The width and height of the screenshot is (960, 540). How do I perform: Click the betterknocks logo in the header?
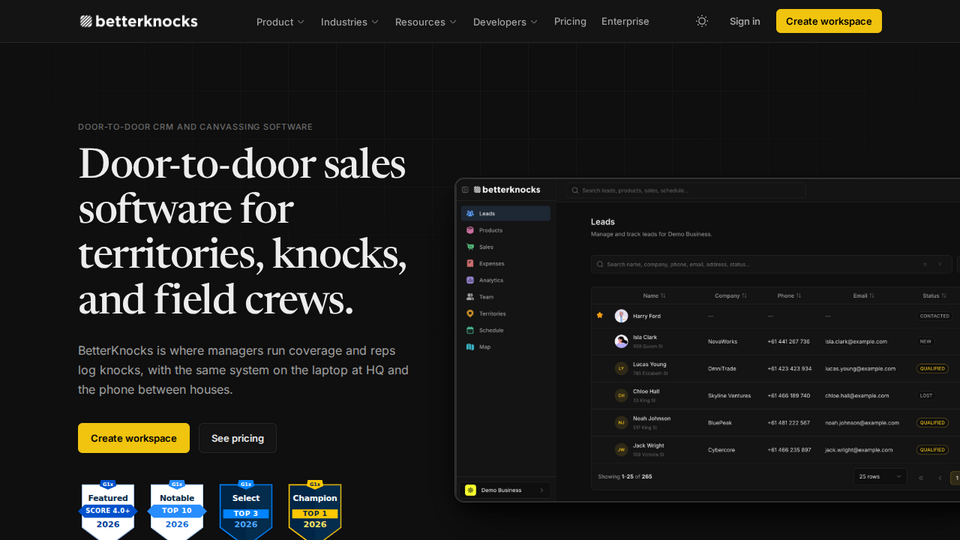click(138, 21)
